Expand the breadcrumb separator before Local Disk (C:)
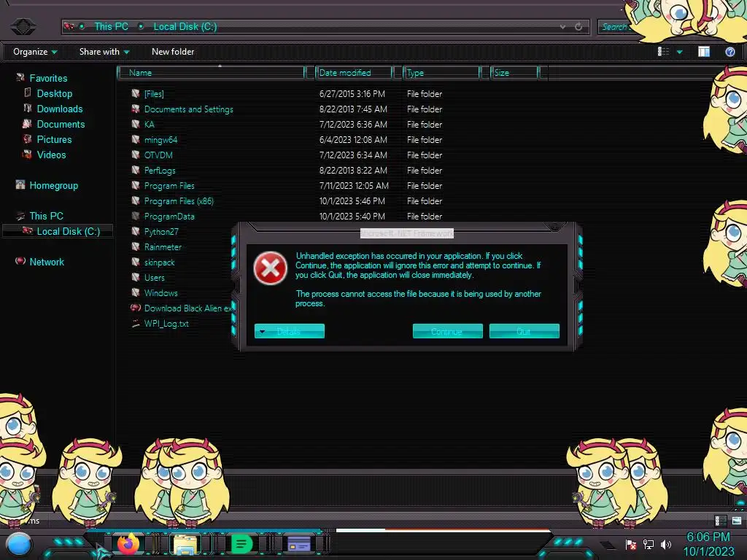Screen dimensions: 747x560 click(x=141, y=26)
